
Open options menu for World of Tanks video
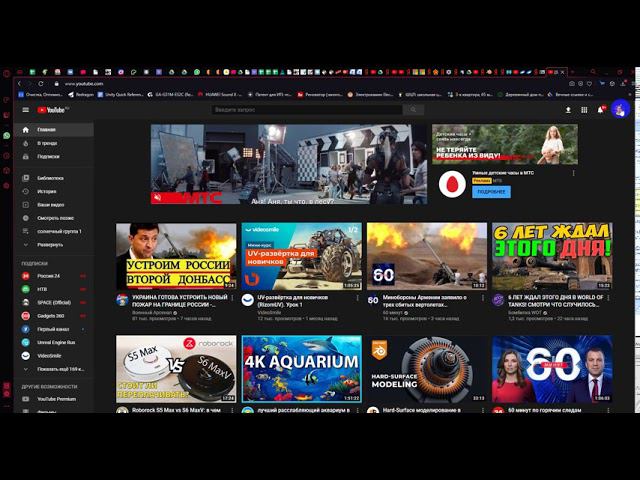pyautogui.click(x=608, y=298)
